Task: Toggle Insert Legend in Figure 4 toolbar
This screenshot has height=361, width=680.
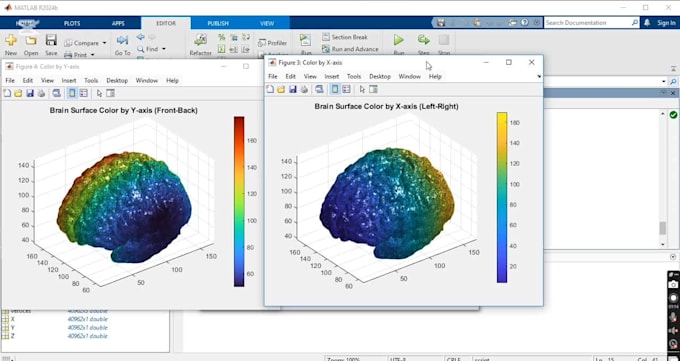Action: 84,93
